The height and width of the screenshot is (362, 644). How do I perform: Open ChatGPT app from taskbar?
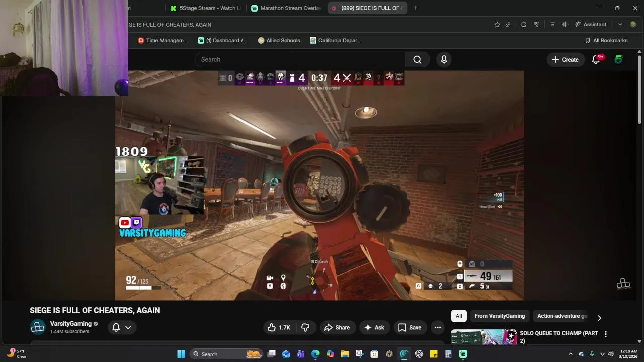click(x=419, y=354)
